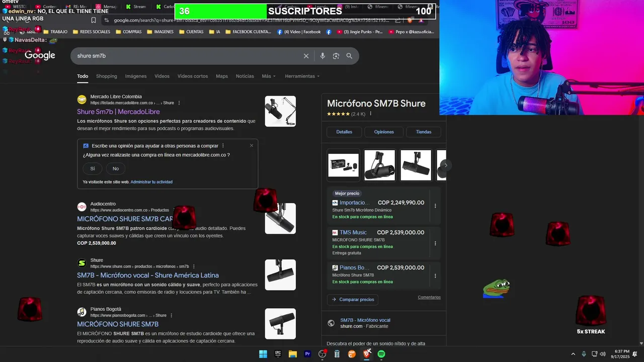
Task: Bookmark this page from the address bar
Action: (x=94, y=20)
